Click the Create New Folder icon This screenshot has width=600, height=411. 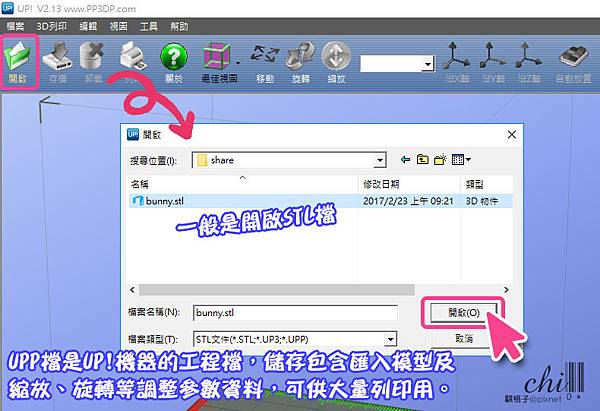[440, 159]
